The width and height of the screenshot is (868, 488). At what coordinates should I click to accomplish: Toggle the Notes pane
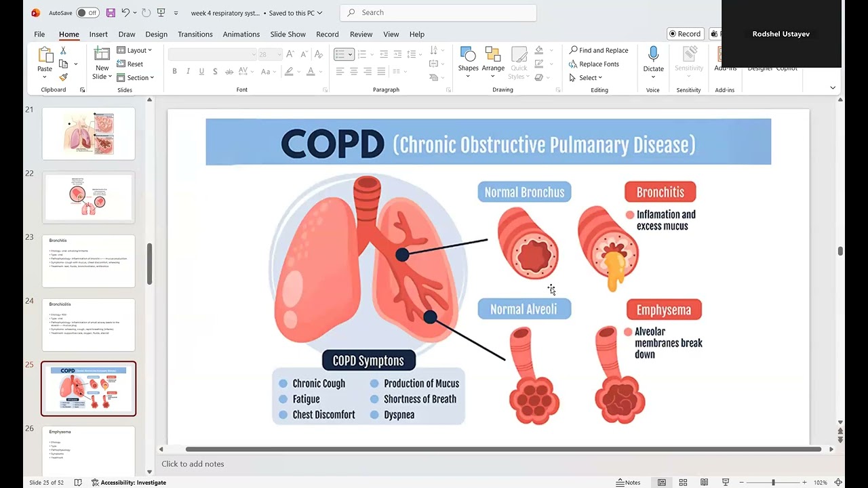(x=628, y=483)
